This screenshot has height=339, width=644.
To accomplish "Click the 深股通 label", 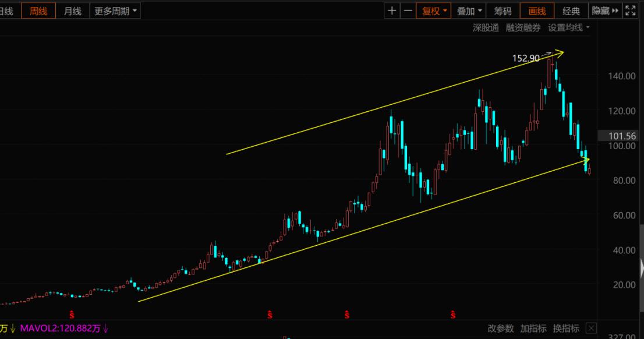I will click(486, 28).
